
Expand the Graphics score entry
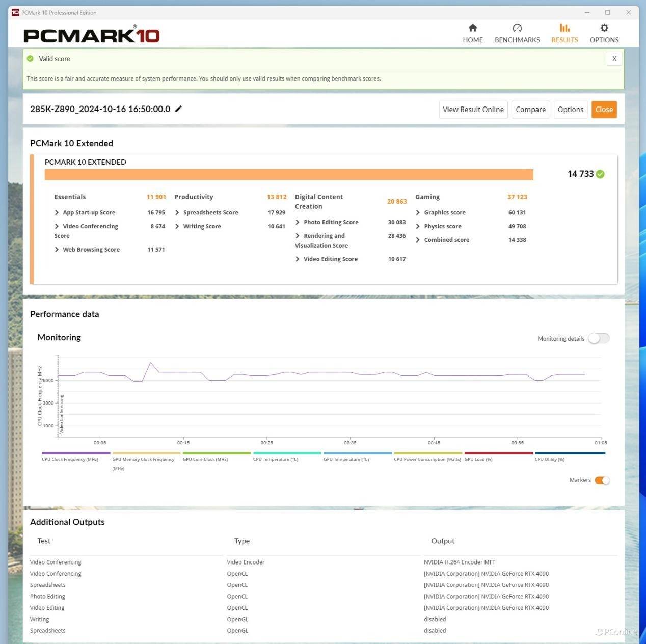point(418,213)
